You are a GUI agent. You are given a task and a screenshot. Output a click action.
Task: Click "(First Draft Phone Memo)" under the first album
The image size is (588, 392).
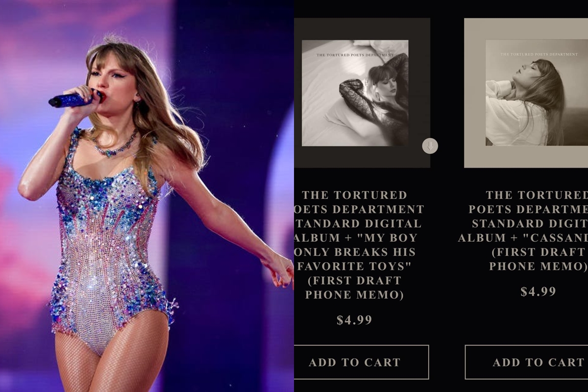tap(354, 288)
